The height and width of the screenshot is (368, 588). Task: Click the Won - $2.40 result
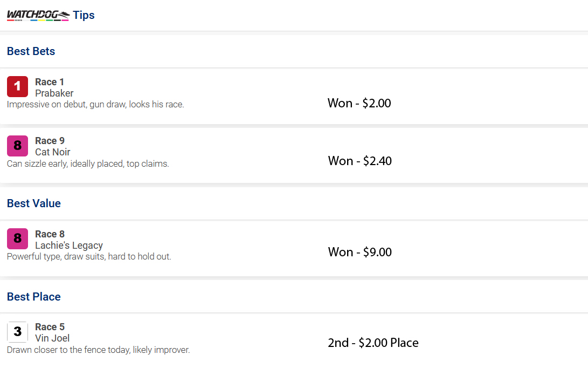coord(360,161)
